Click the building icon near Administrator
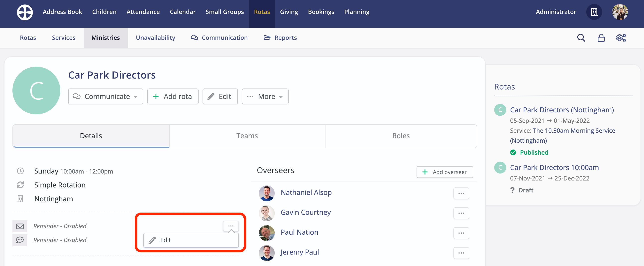The image size is (644, 266). (x=594, y=12)
